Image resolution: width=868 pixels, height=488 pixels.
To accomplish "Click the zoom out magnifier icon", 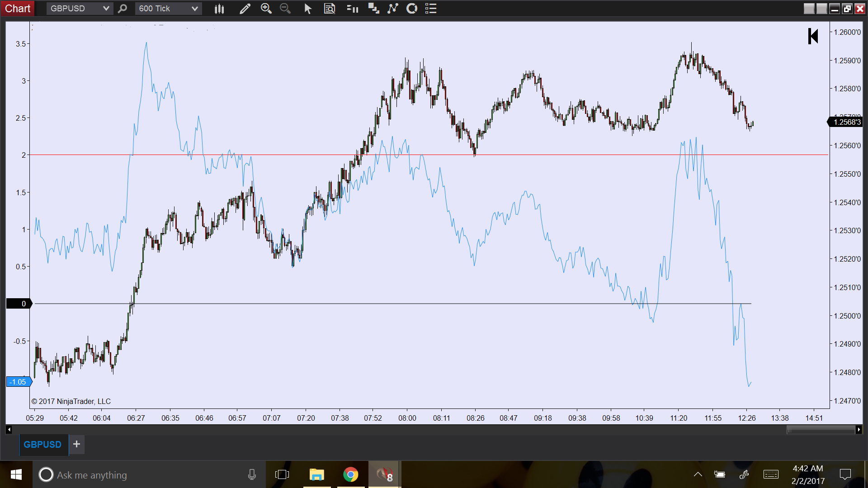I will [285, 9].
